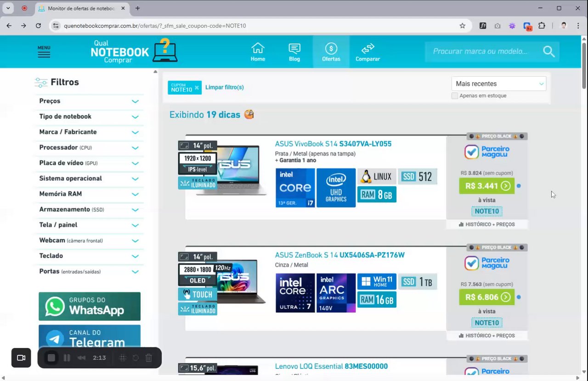Click the 2880 x 1800 OLED badge
The height and width of the screenshot is (381, 588).
[x=198, y=275]
